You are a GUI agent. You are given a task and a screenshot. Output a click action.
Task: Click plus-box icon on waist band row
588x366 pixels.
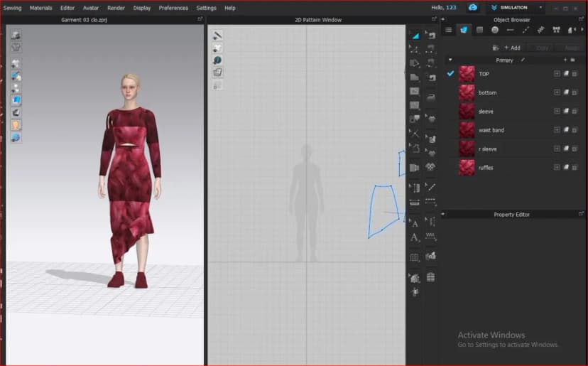coord(557,130)
